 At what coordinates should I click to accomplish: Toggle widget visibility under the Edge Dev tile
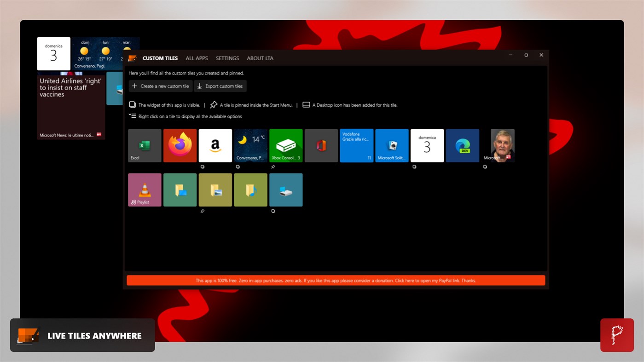click(485, 167)
